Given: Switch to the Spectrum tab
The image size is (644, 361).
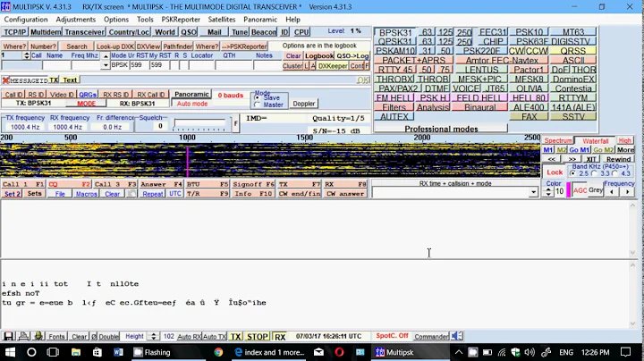Looking at the screenshot, I should pos(558,140).
